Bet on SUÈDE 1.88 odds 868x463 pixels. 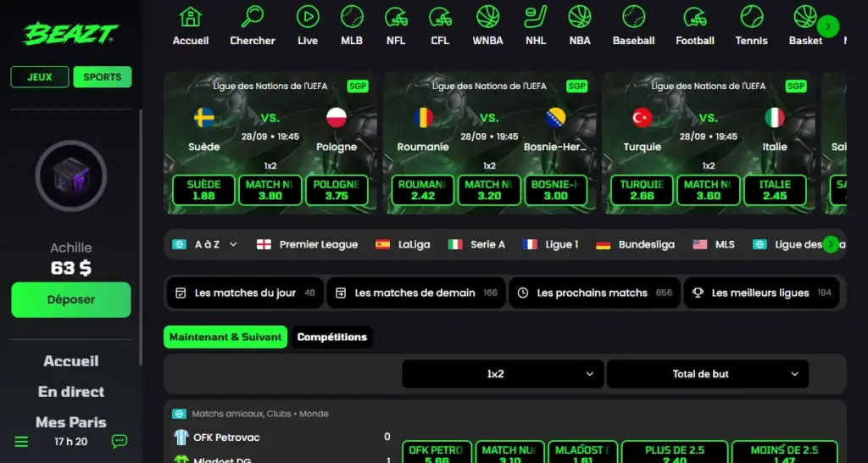(x=203, y=190)
